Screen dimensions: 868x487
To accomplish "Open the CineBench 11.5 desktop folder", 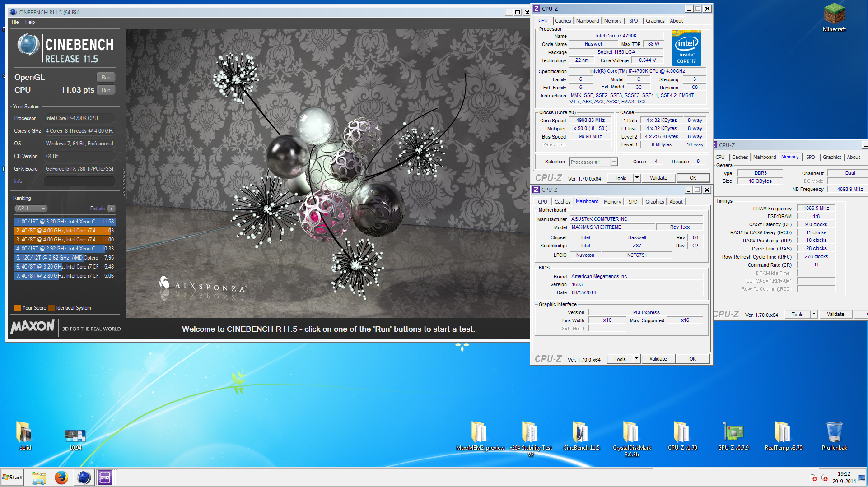I will pyautogui.click(x=581, y=436).
